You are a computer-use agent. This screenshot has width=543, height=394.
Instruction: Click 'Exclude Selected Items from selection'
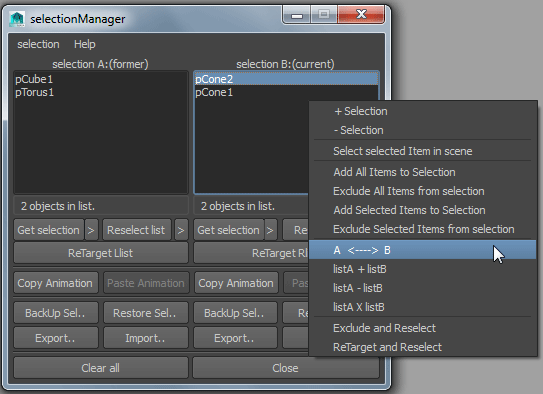click(x=422, y=229)
